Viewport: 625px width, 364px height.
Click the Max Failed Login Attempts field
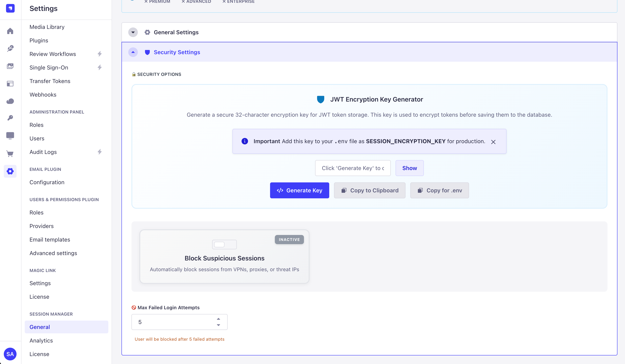(x=179, y=322)
